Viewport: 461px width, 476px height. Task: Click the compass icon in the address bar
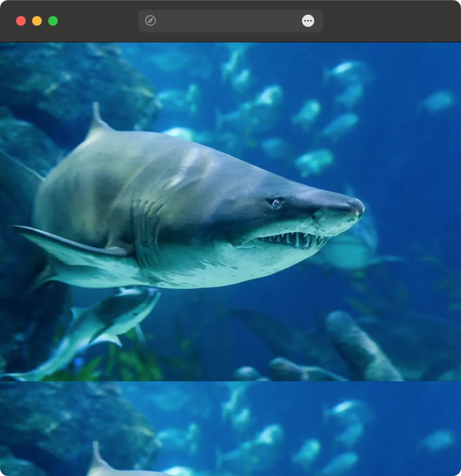151,20
